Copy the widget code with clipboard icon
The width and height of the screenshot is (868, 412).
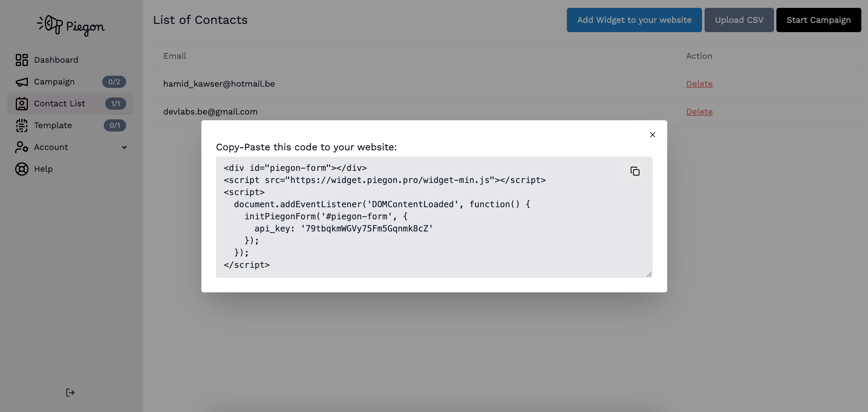(635, 171)
